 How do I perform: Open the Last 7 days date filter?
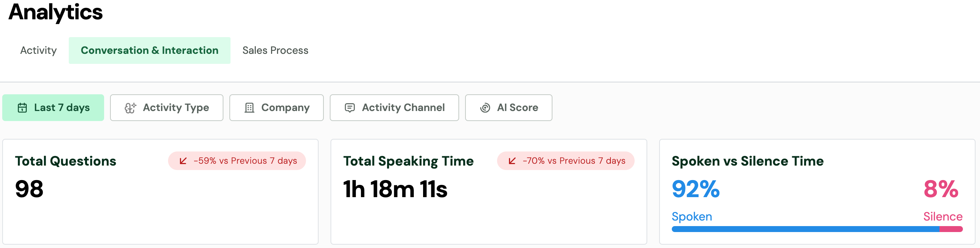[53, 108]
